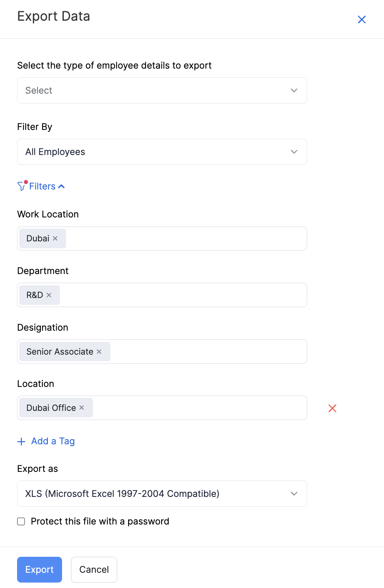Open the Filters funnel icon
The width and height of the screenshot is (384, 588).
[x=22, y=186]
